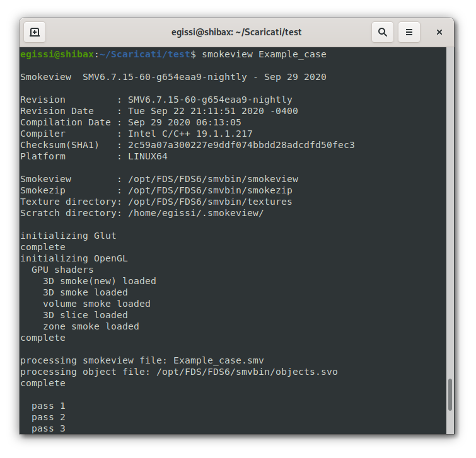
Task: Open a new terminal tab
Action: click(35, 32)
